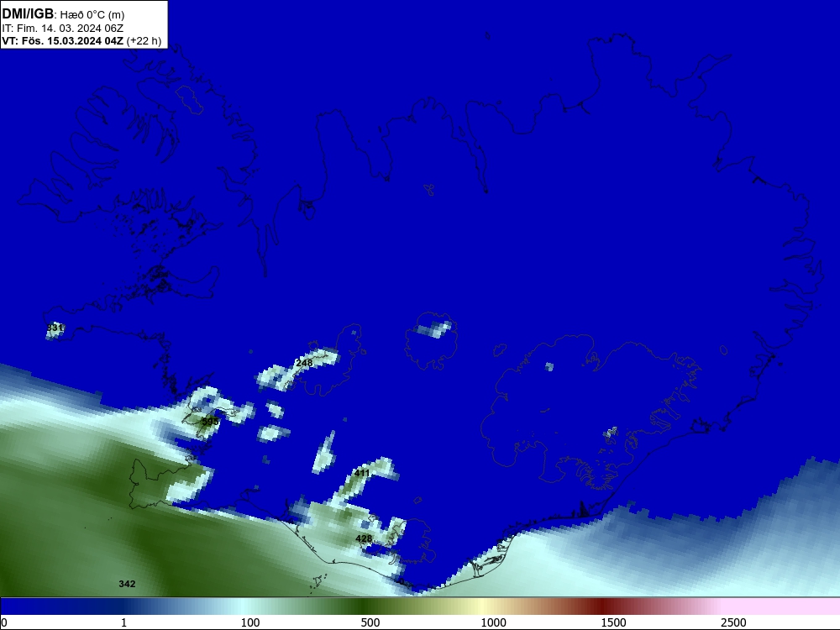Click the pale yellow 1000 m legend color
This screenshot has height=630, width=840.
482,606
